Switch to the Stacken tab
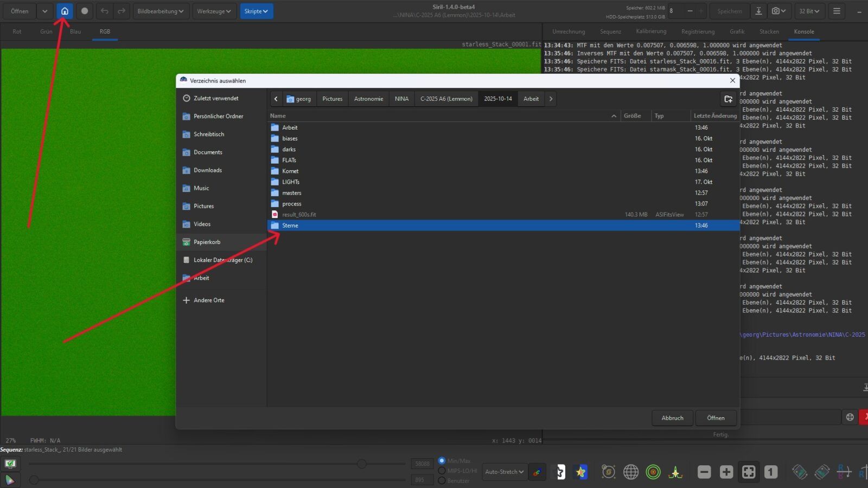This screenshot has height=488, width=868. (x=769, y=31)
